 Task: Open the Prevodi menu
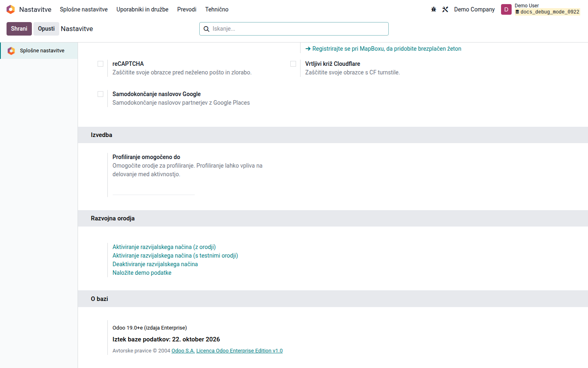(187, 9)
